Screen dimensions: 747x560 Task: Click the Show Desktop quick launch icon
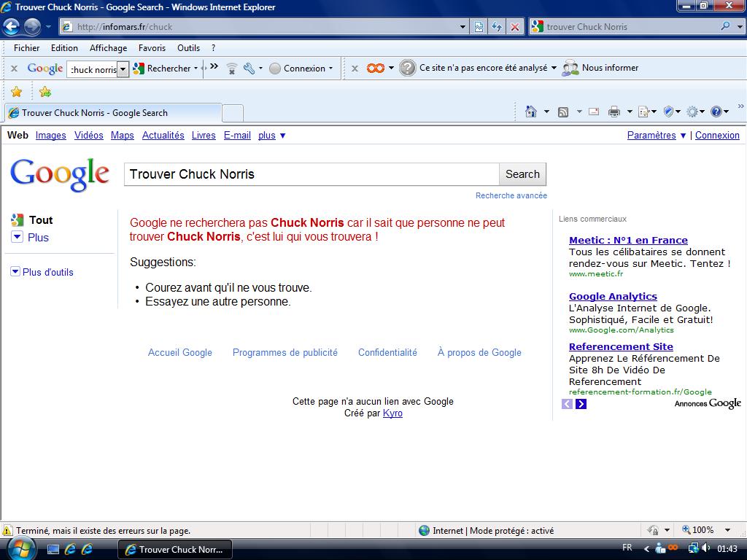tap(53, 549)
